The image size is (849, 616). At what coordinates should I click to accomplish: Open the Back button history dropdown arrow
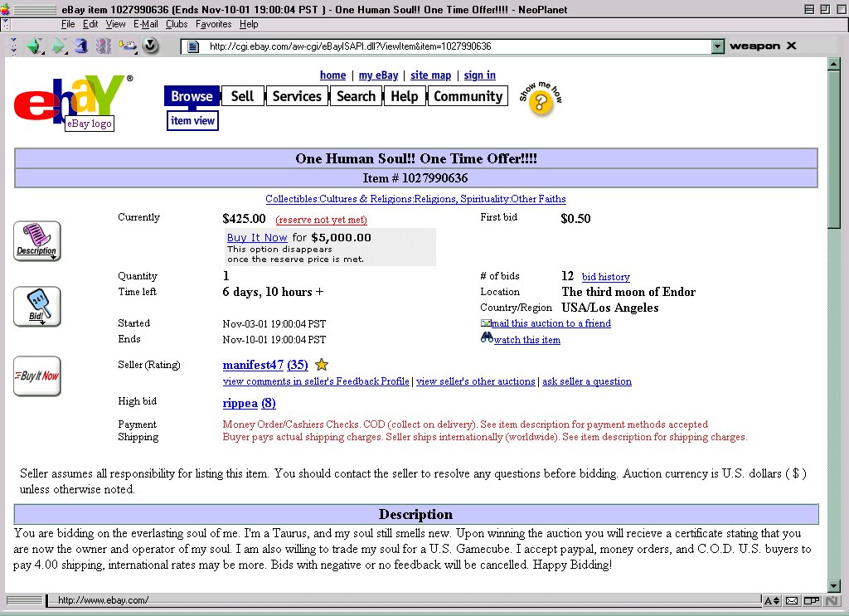(x=43, y=52)
